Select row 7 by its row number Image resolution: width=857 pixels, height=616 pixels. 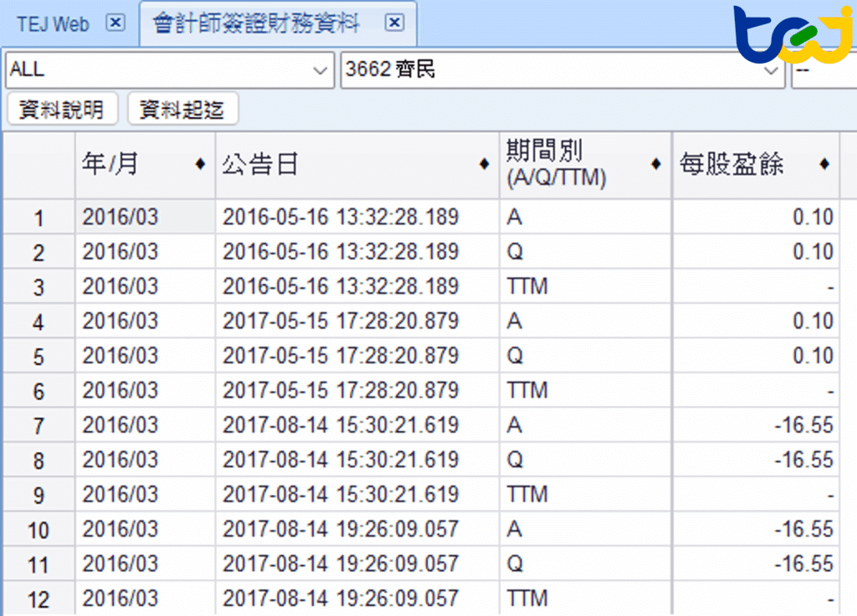tap(38, 426)
